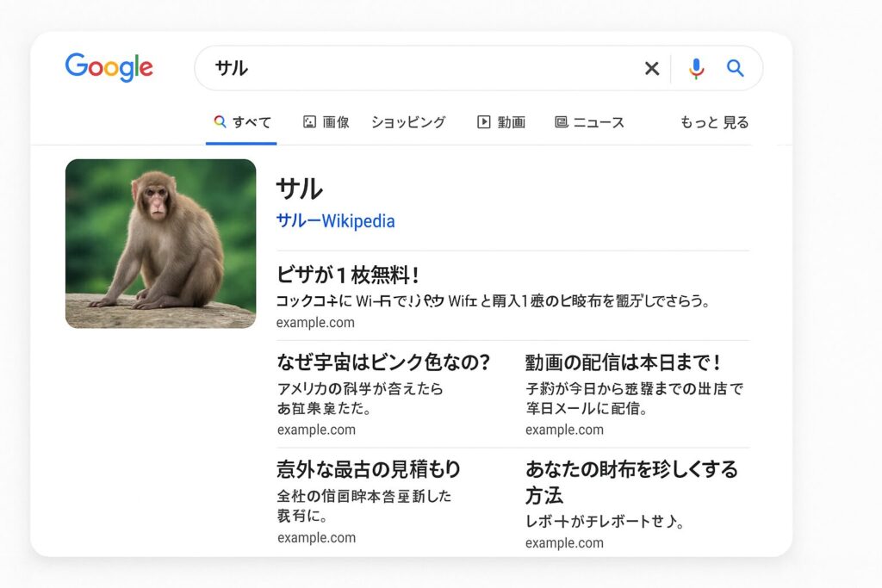Screen dimensions: 882x588
Task: Expand the もっと見る menu
Action: point(714,122)
